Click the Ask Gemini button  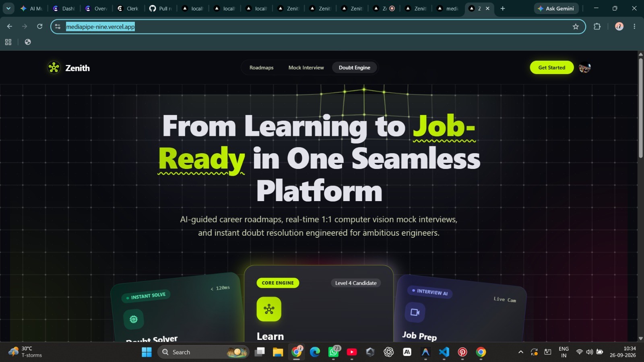click(556, 8)
